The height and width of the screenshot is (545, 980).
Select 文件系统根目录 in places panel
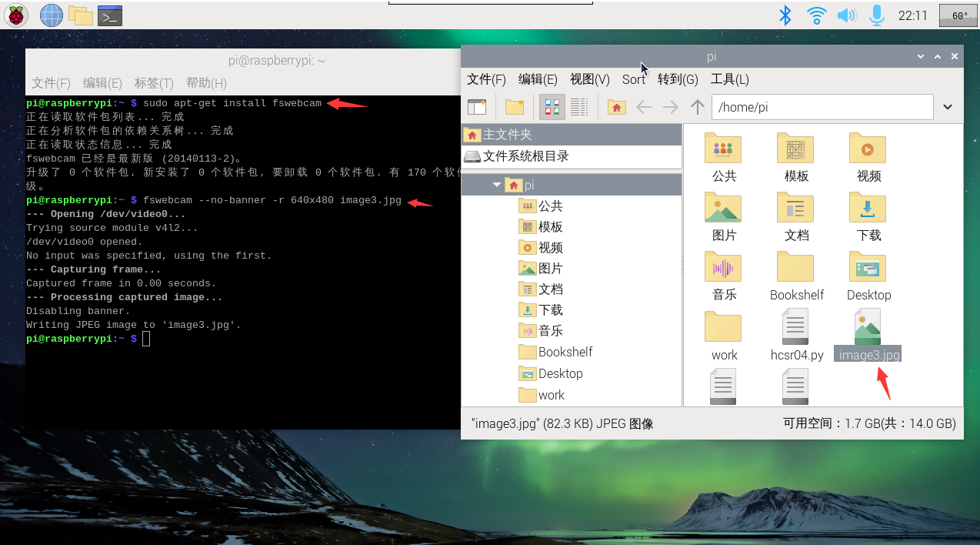click(x=525, y=156)
